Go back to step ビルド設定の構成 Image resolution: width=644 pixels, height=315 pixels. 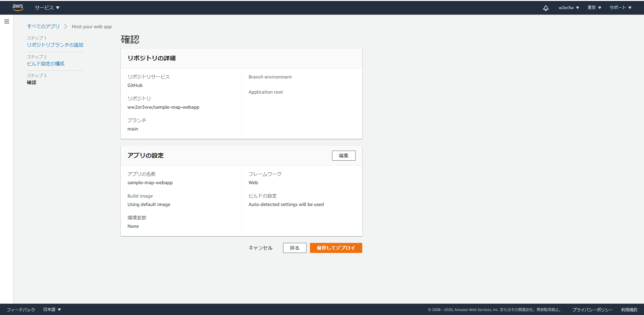click(46, 64)
